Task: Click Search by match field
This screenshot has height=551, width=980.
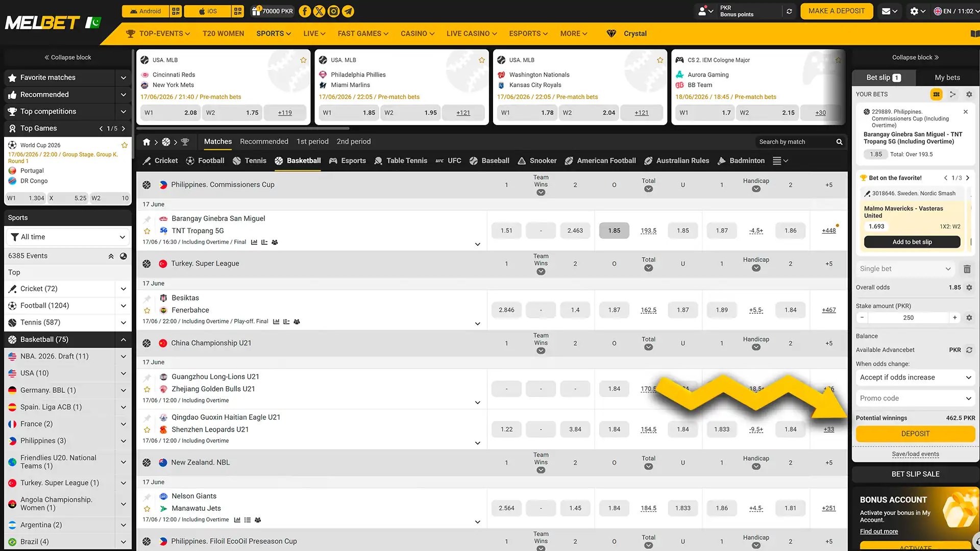Action: (x=795, y=142)
